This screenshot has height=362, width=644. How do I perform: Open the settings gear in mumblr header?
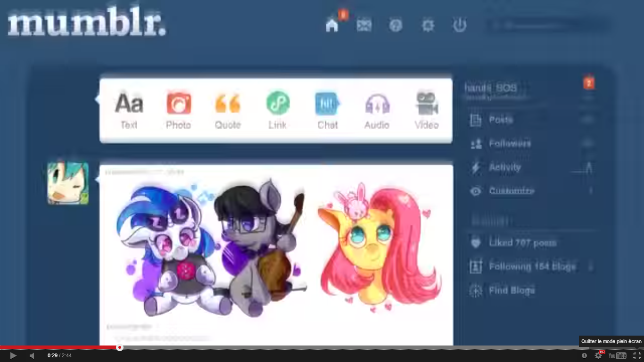pos(428,25)
